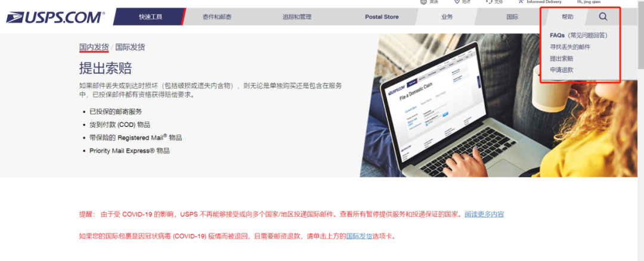Click the location pin icon

point(456,2)
